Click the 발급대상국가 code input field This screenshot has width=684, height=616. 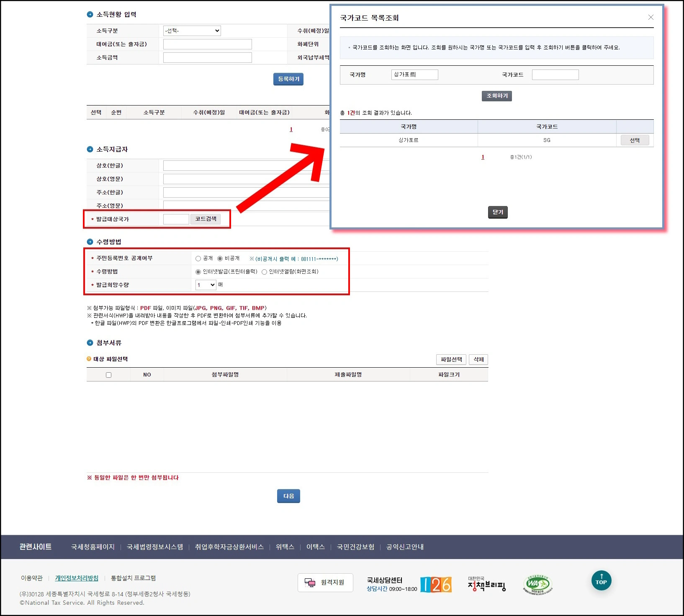click(176, 219)
